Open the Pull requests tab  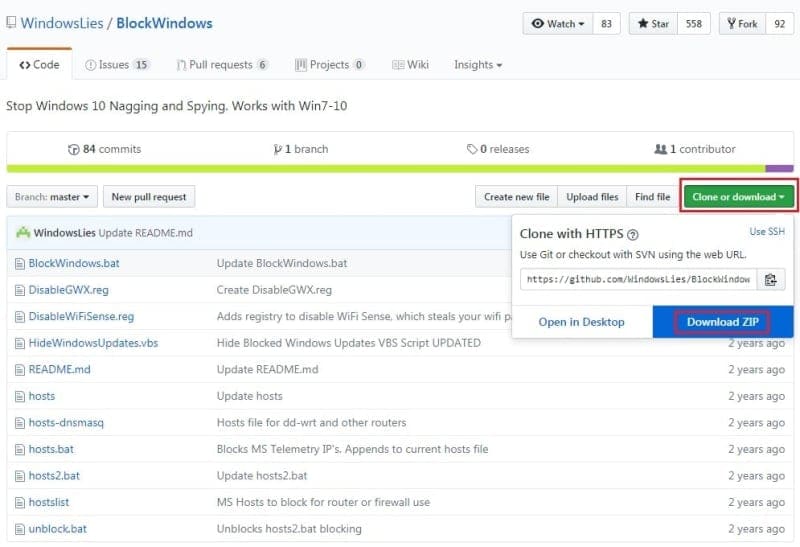222,65
